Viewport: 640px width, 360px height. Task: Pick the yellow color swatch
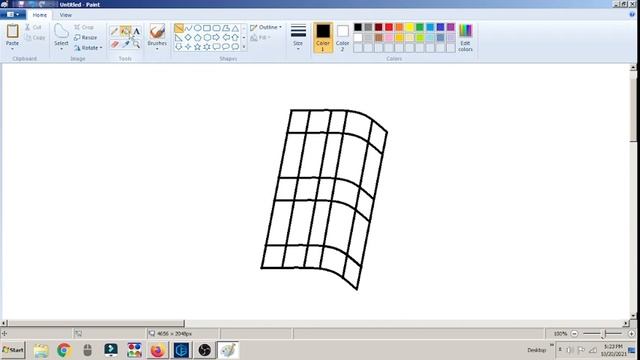click(409, 27)
